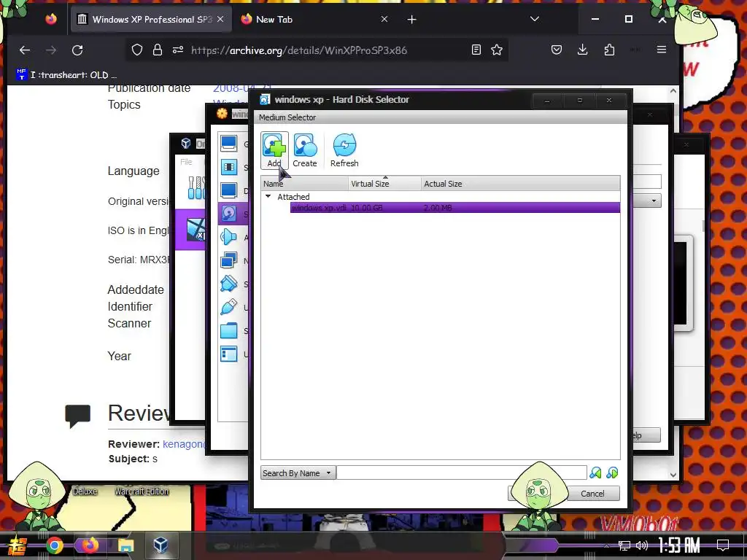Viewport: 747px width, 560px height.
Task: Open Serial Ports category in VM settings sidebar
Action: (x=229, y=284)
